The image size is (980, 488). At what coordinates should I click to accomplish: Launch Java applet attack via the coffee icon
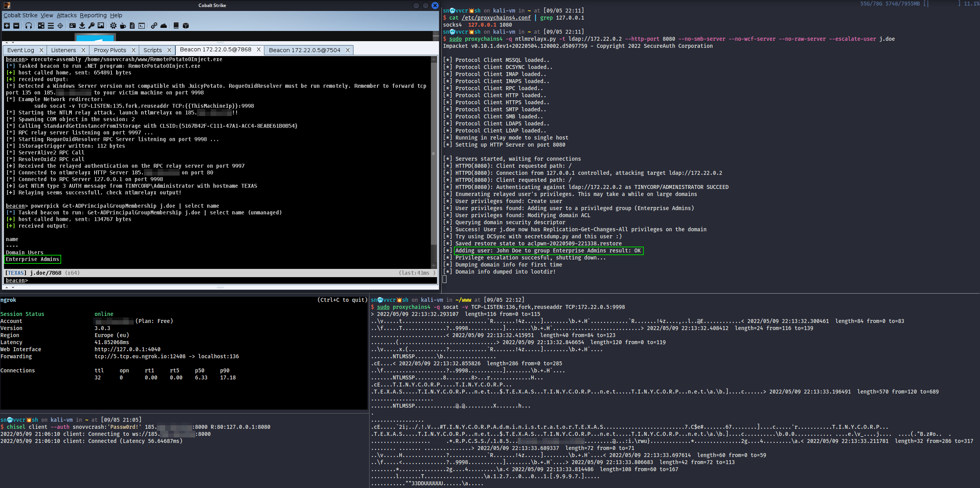(x=123, y=25)
